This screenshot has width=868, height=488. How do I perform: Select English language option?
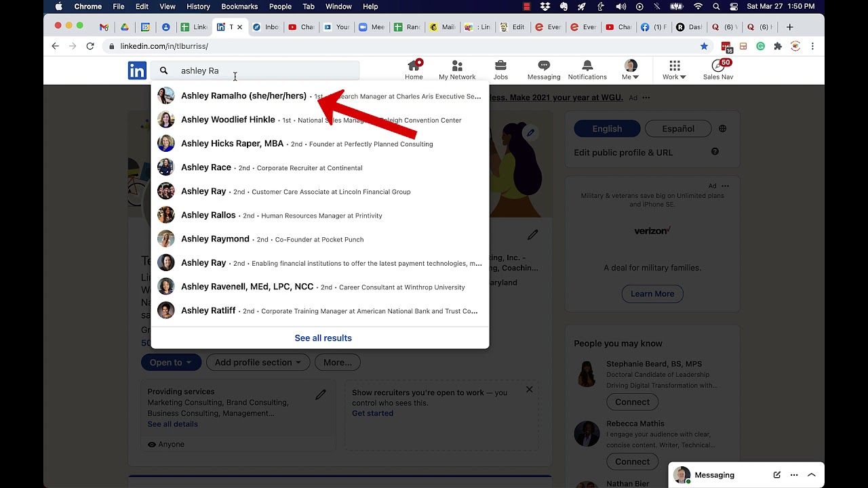point(607,129)
